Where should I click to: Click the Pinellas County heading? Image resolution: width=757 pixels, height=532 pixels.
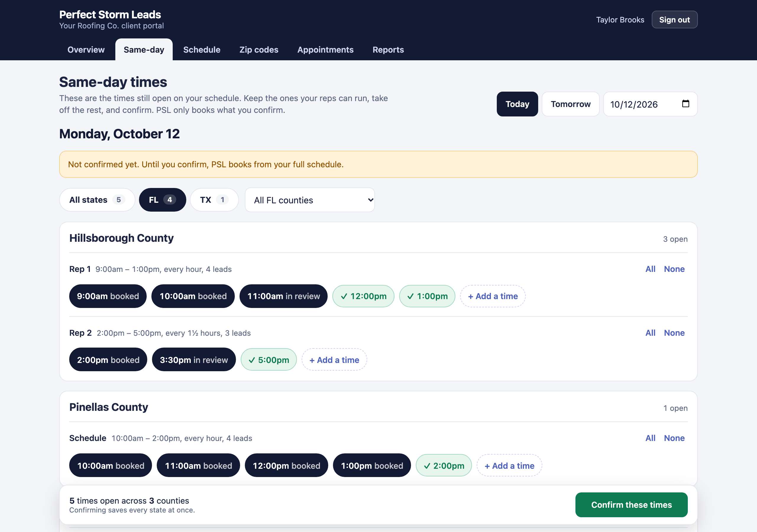109,407
